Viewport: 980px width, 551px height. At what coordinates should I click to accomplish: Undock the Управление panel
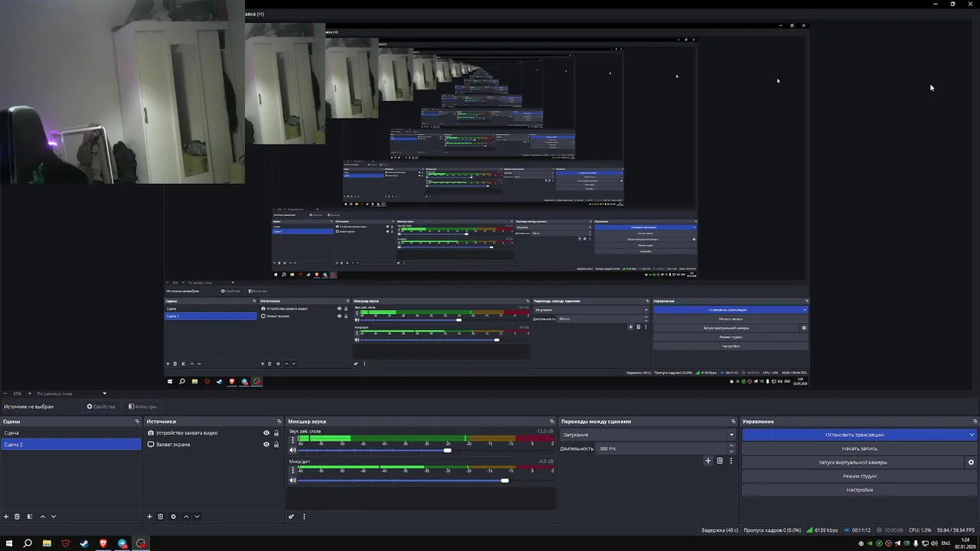tap(975, 422)
